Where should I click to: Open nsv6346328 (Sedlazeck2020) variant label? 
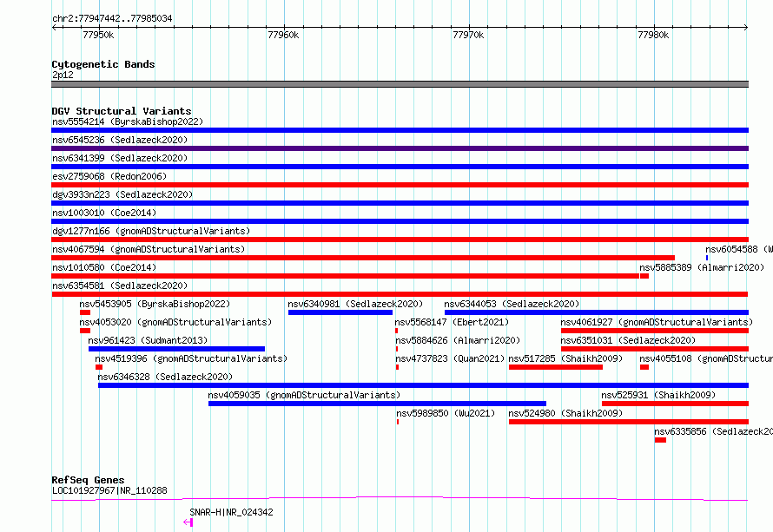(x=165, y=377)
